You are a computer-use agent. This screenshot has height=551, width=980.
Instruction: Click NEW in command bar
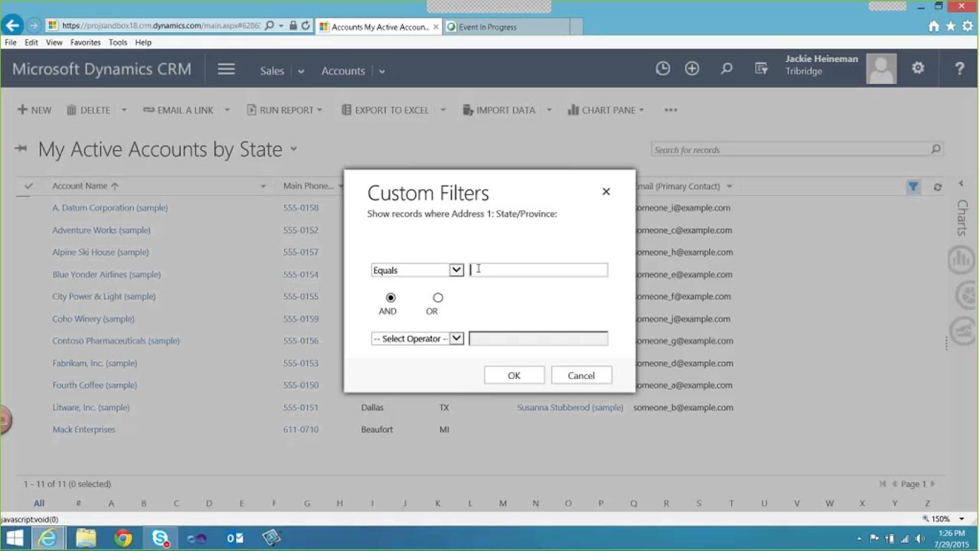click(x=34, y=110)
